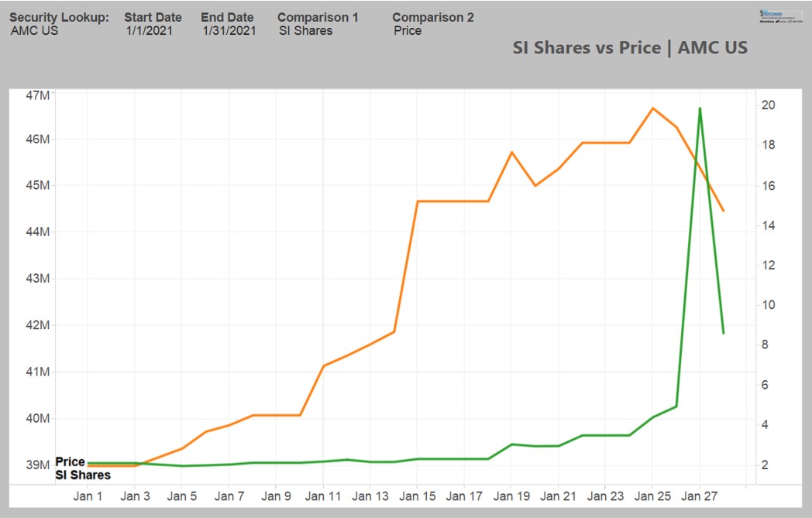Click the 47M left axis label
The width and height of the screenshot is (812, 518).
[38, 95]
